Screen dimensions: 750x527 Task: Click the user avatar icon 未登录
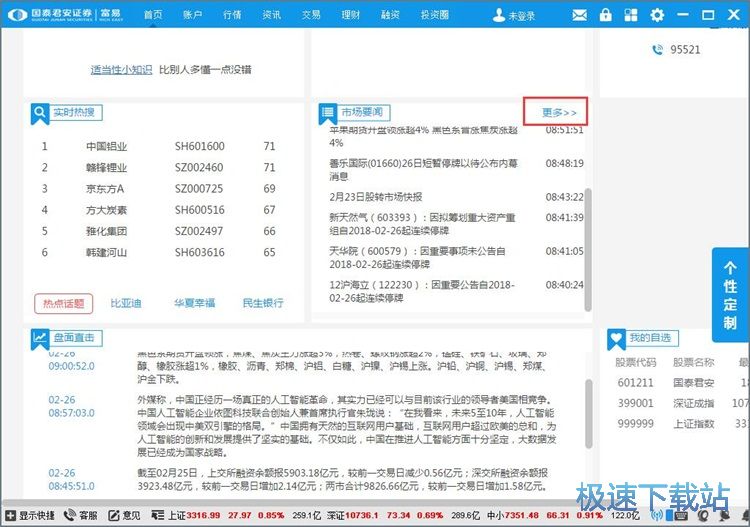(x=499, y=15)
